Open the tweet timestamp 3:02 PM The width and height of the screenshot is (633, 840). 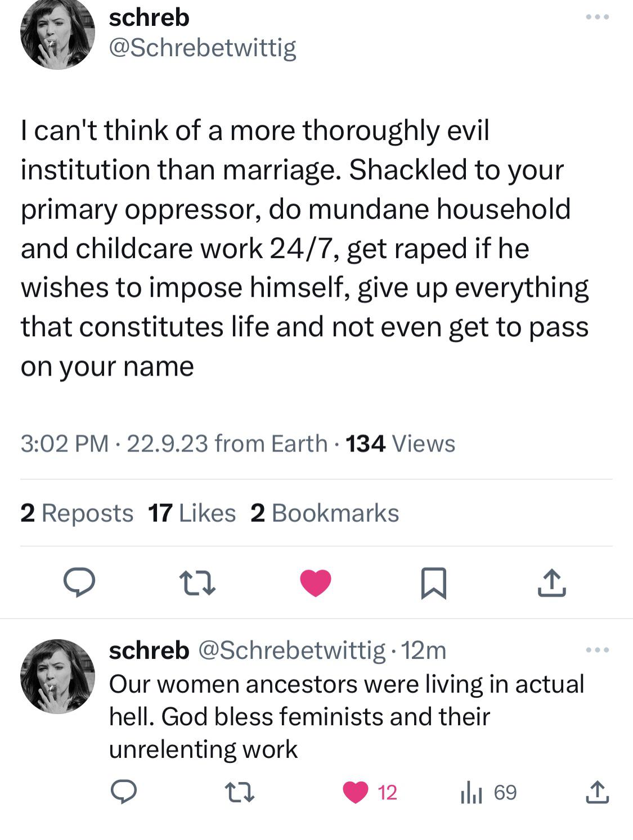pyautogui.click(x=64, y=444)
